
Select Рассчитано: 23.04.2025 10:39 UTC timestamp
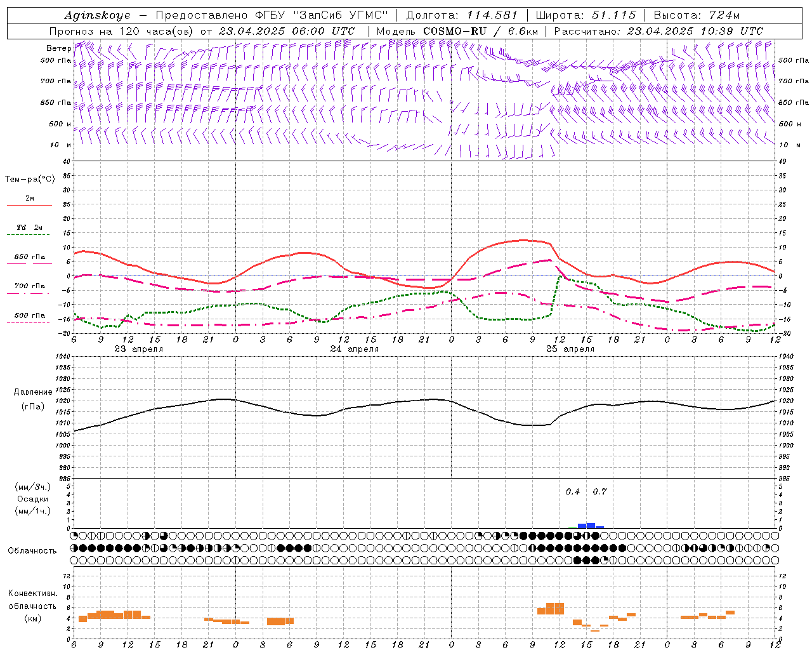point(658,31)
